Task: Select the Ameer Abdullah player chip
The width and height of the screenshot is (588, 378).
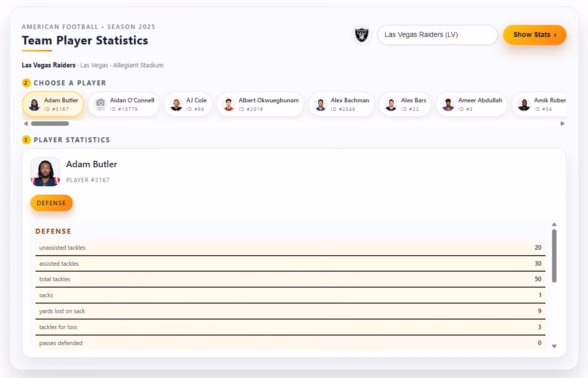Action: coord(472,104)
